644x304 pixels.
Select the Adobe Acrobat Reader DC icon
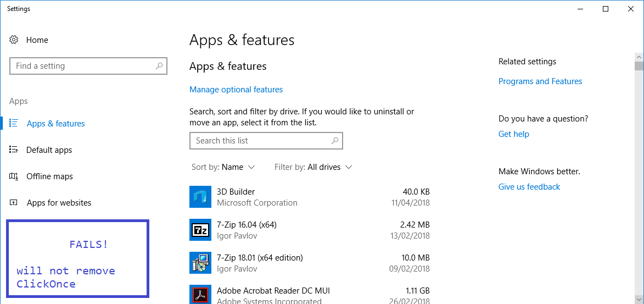[200, 295]
